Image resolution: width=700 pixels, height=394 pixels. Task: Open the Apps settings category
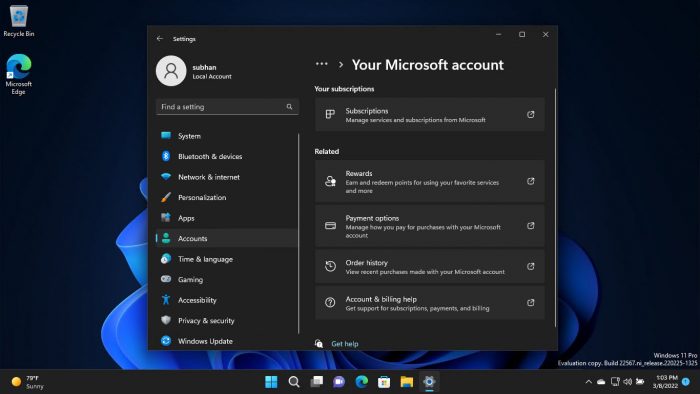(x=227, y=218)
